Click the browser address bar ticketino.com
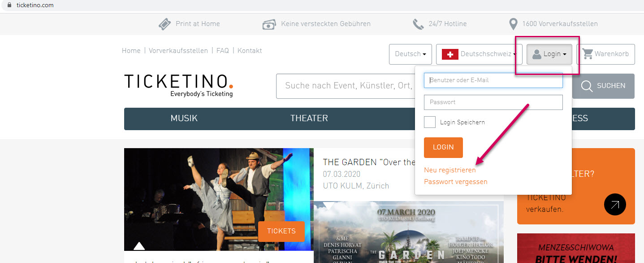644x263 pixels. click(35, 5)
